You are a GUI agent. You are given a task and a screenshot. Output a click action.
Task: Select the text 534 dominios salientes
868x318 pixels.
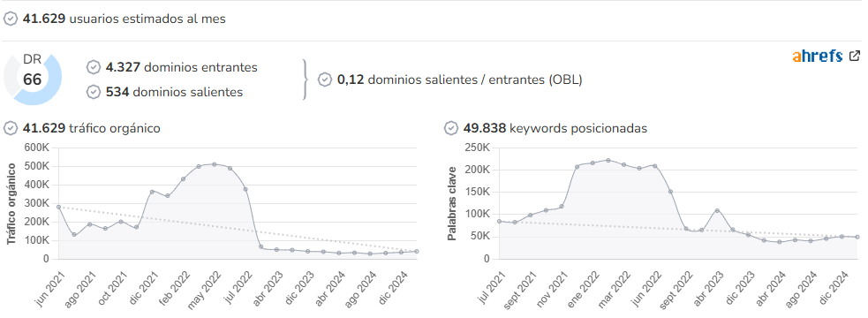tap(174, 92)
